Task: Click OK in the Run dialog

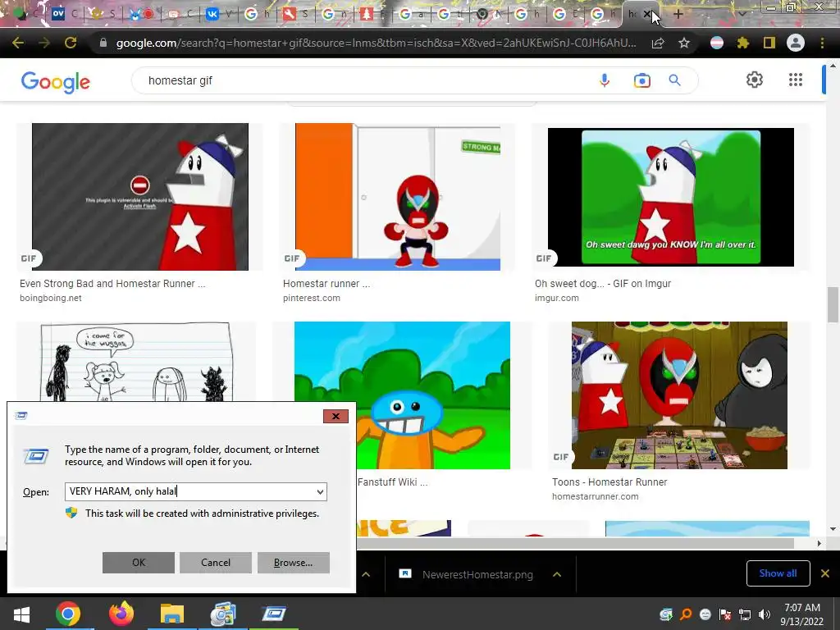Action: pos(139,563)
